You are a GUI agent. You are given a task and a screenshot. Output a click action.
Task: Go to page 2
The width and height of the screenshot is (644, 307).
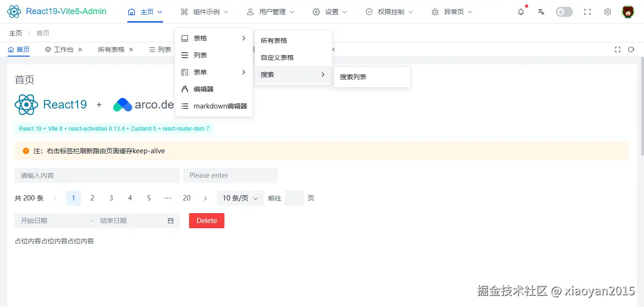tap(92, 198)
